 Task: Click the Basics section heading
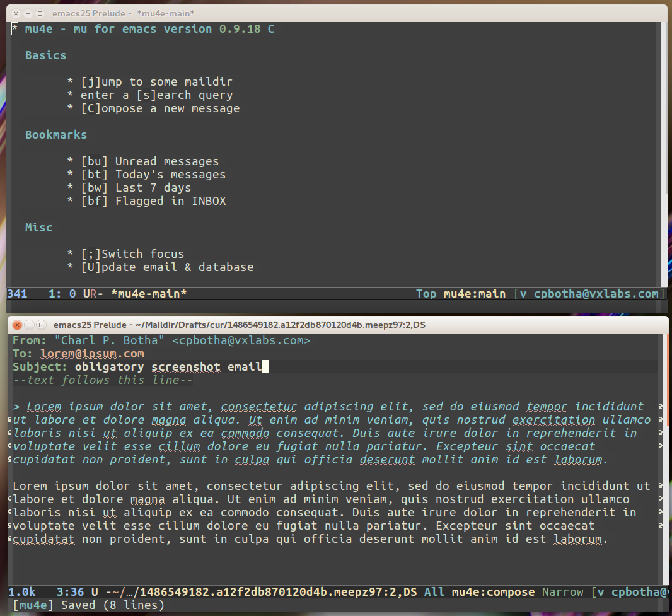pos(45,55)
